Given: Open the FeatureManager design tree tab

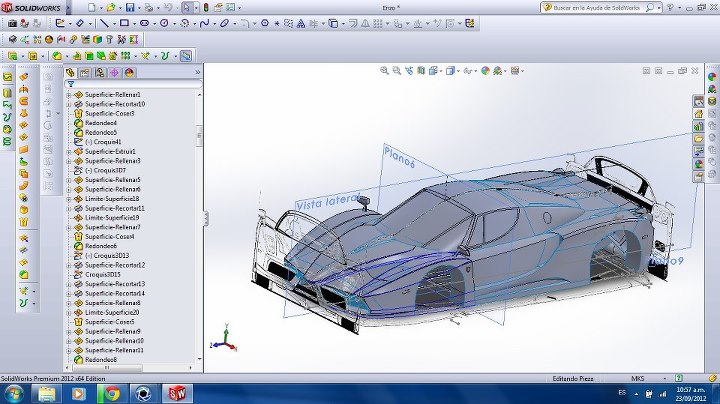Looking at the screenshot, I should [70, 73].
